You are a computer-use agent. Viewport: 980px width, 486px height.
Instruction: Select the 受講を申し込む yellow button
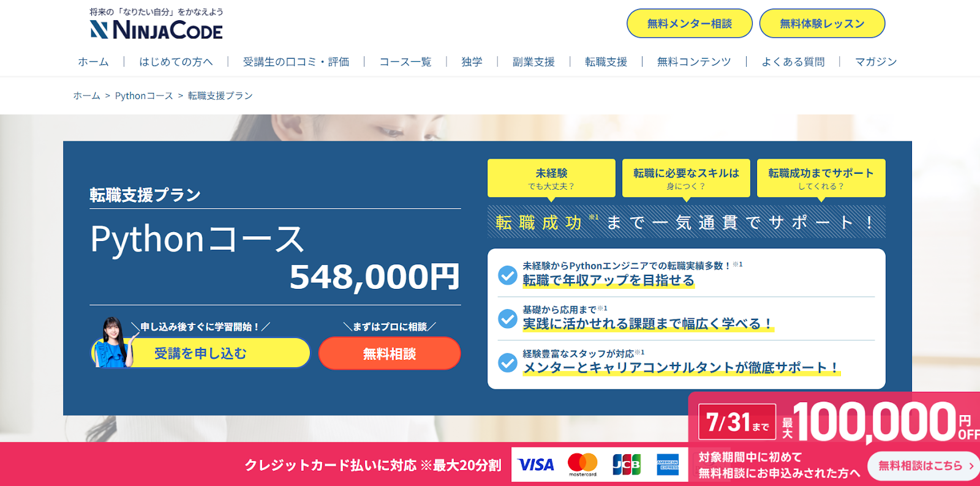[x=201, y=353]
